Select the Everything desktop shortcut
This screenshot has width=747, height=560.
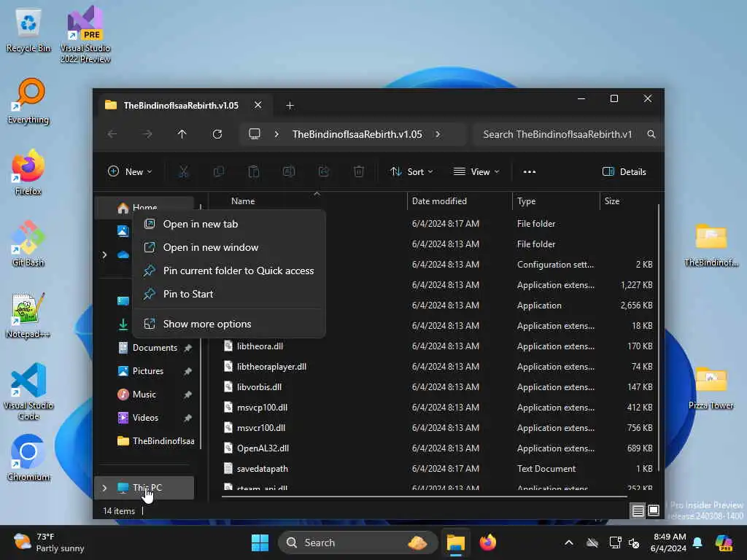[28, 101]
